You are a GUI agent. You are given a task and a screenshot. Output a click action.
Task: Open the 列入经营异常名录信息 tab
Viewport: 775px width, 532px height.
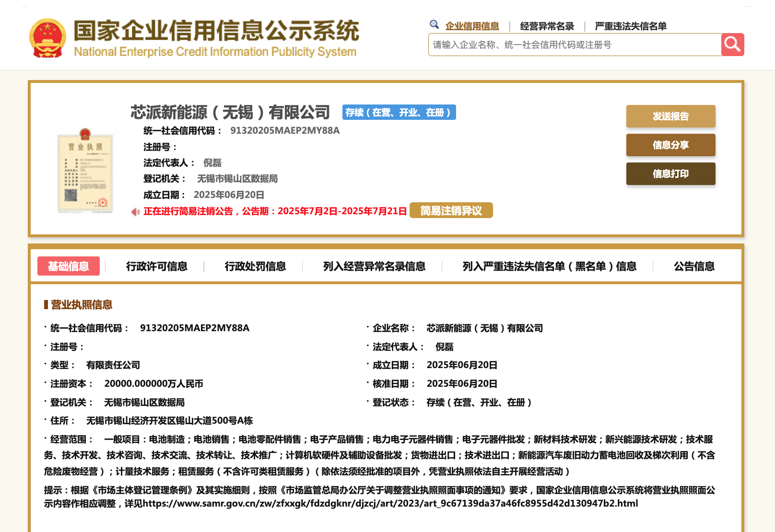[374, 266]
